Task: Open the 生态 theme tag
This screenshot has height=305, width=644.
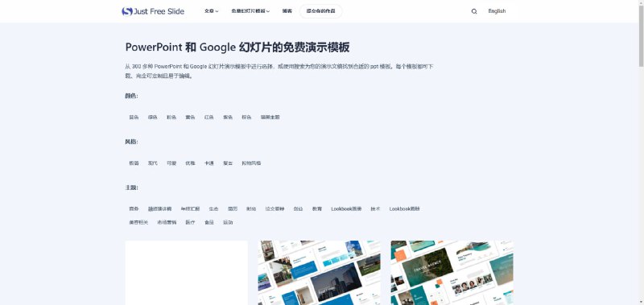Action: (x=213, y=209)
